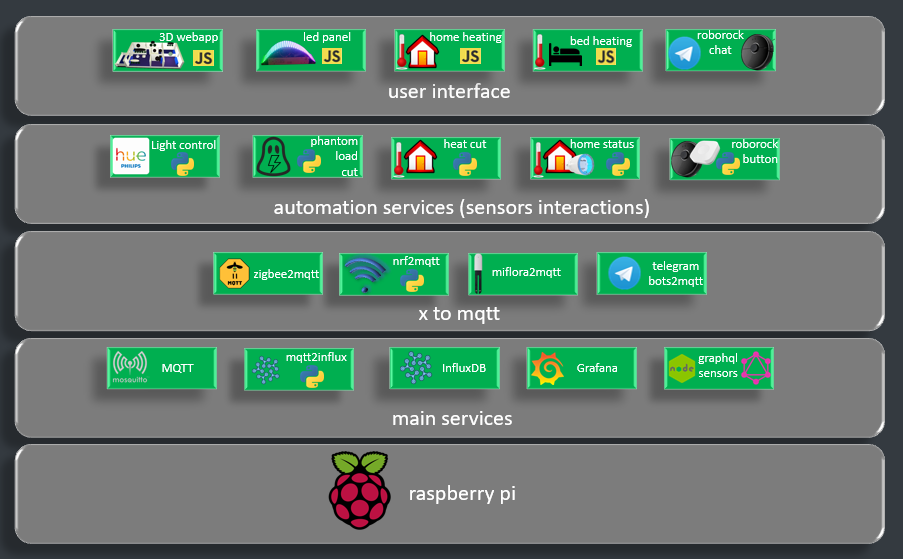Click the bed icon in bed heating

point(565,55)
